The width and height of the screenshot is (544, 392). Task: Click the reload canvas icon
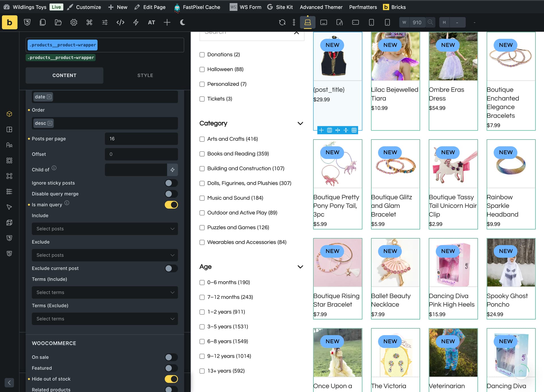pos(282,22)
